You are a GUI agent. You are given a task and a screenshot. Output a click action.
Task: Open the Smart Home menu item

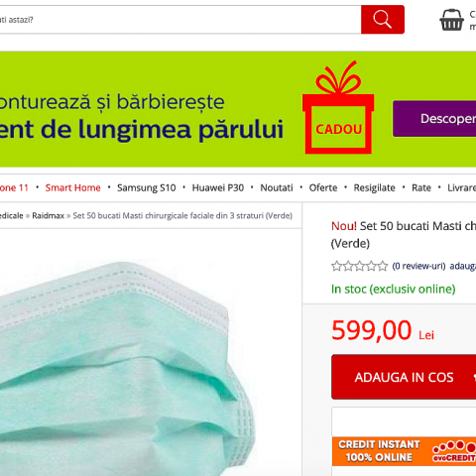click(x=72, y=187)
